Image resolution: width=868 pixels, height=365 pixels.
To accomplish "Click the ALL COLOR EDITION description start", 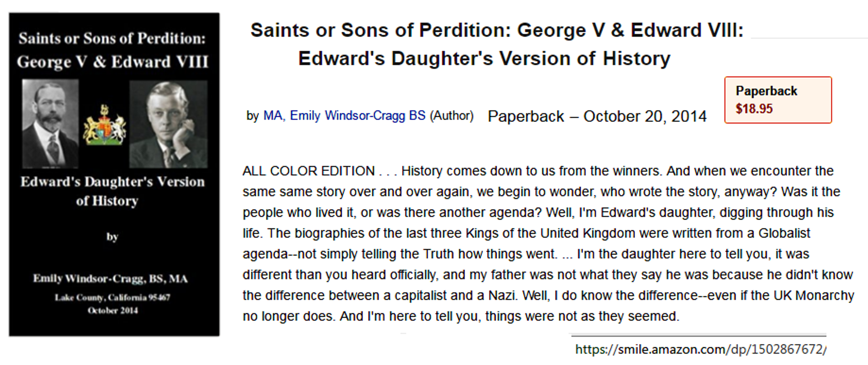I will click(309, 171).
